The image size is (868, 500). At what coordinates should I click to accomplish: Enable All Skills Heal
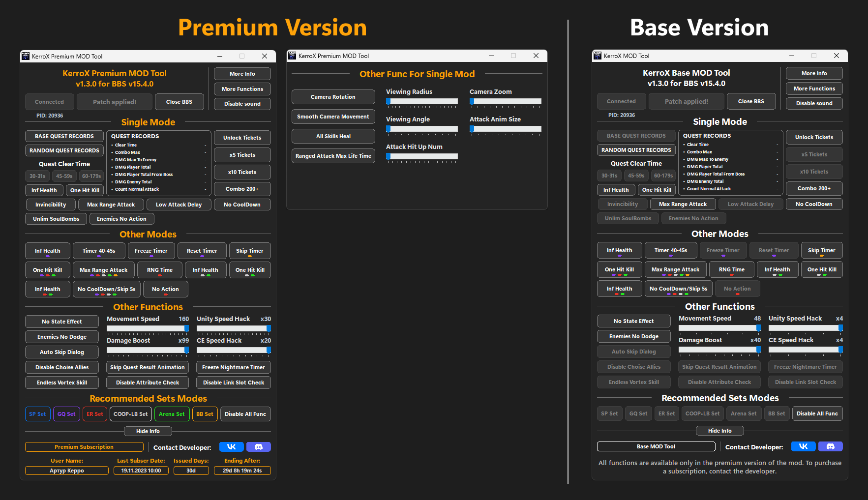(333, 136)
